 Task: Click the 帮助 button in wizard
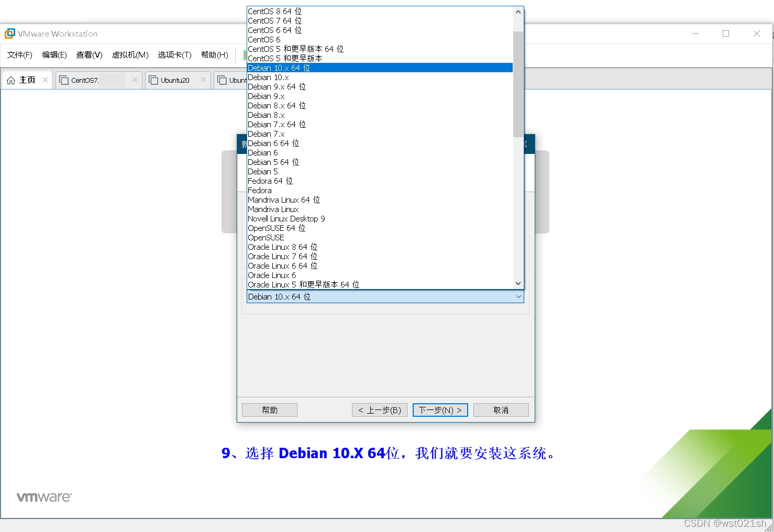coord(270,410)
